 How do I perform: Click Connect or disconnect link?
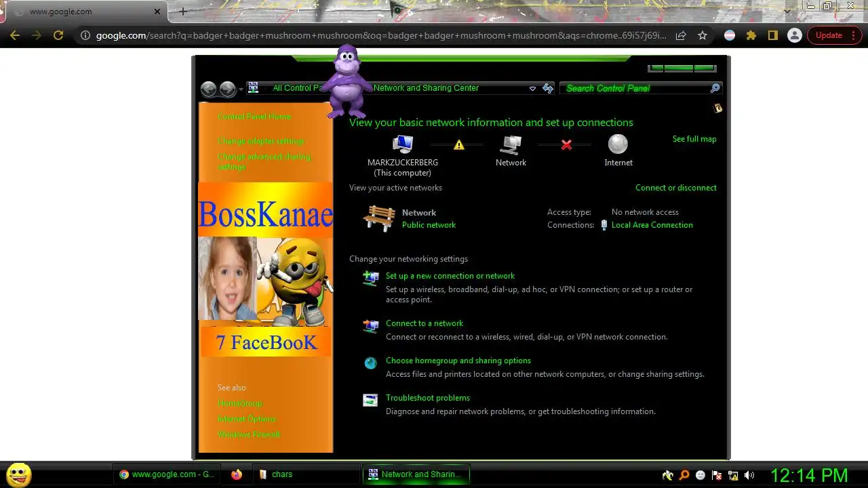coord(676,188)
